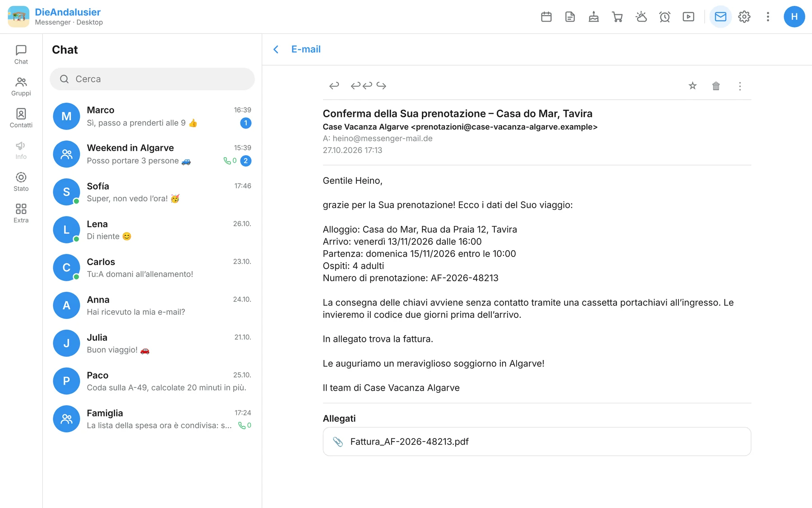
Task: Open chat with Sofía
Action: point(152,192)
